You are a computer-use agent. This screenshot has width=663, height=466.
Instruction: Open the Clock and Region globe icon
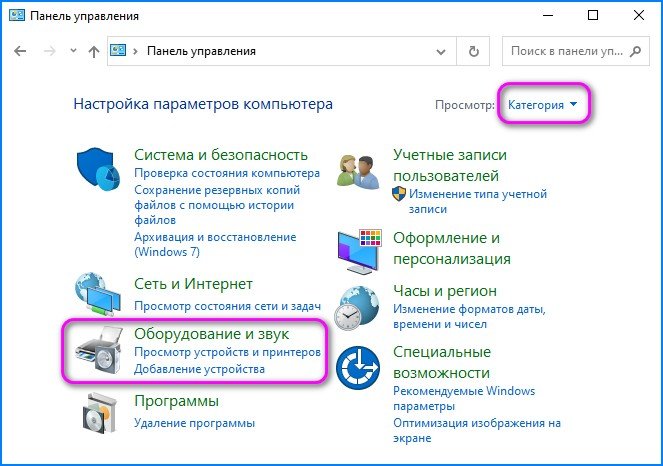coord(357,308)
